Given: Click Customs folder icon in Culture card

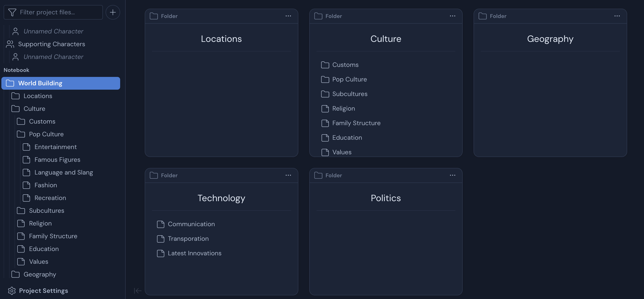Looking at the screenshot, I should (325, 65).
